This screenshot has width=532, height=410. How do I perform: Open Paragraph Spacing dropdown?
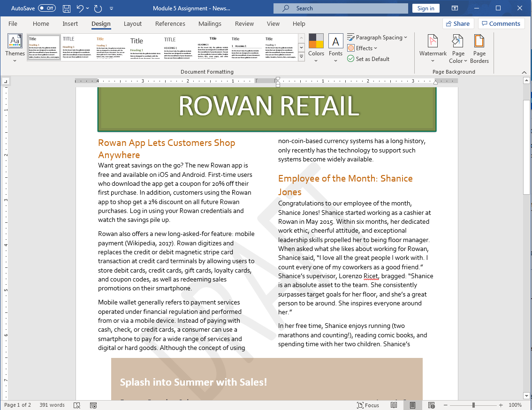(x=377, y=38)
